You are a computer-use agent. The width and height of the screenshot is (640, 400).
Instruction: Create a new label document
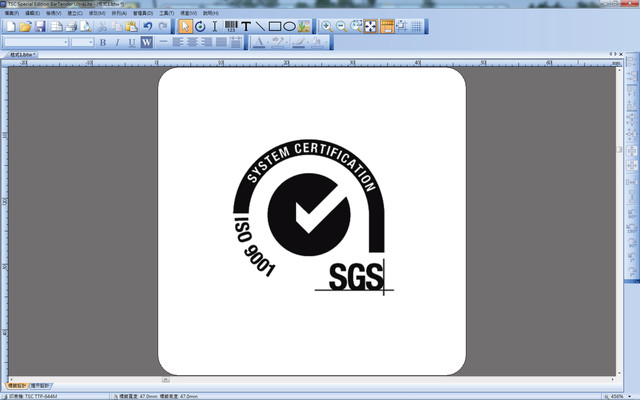[11, 27]
